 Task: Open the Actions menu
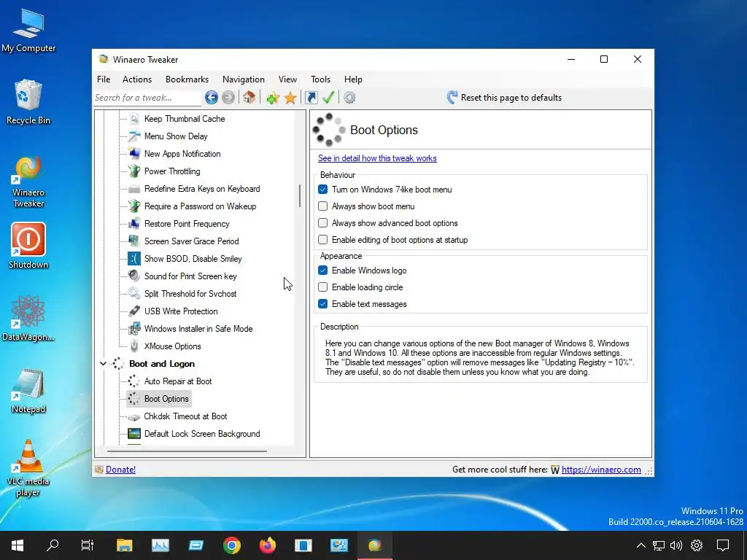(136, 79)
